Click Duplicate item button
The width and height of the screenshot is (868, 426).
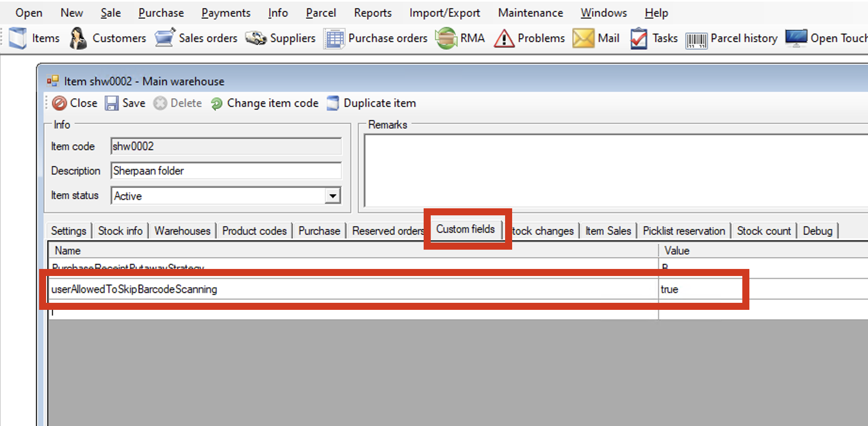coord(371,103)
